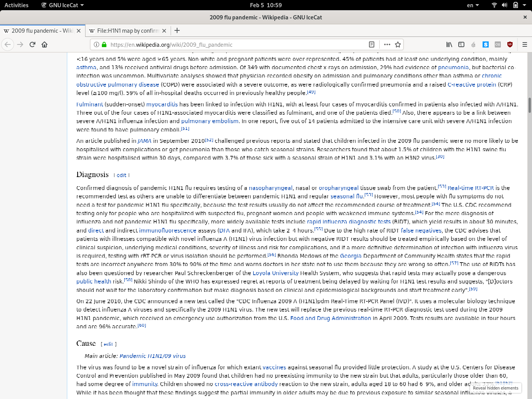This screenshot has height=399, width=532.
Task: Toggle the browser sidebar
Action: (x=461, y=44)
